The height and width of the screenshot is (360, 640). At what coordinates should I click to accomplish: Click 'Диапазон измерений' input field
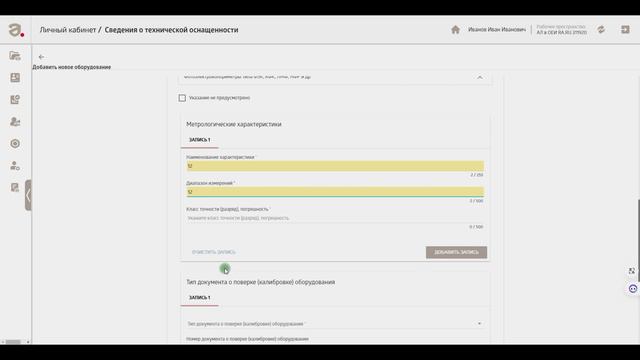tap(335, 192)
